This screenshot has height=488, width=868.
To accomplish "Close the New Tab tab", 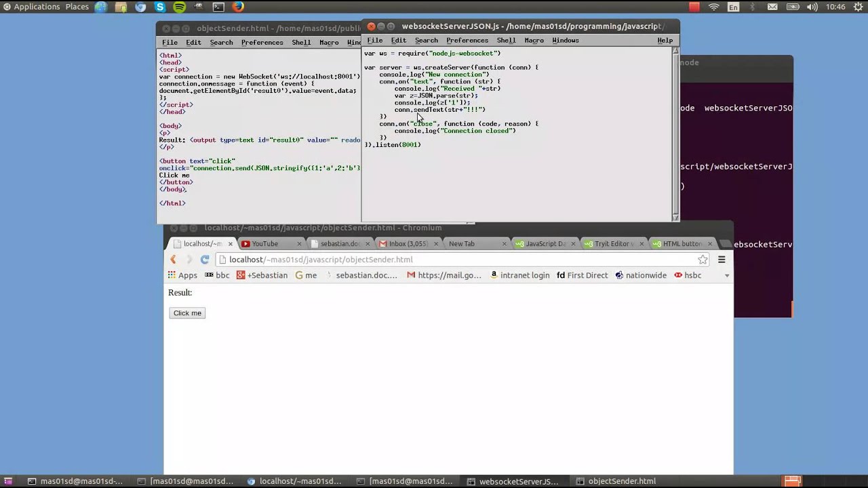I will 505,244.
